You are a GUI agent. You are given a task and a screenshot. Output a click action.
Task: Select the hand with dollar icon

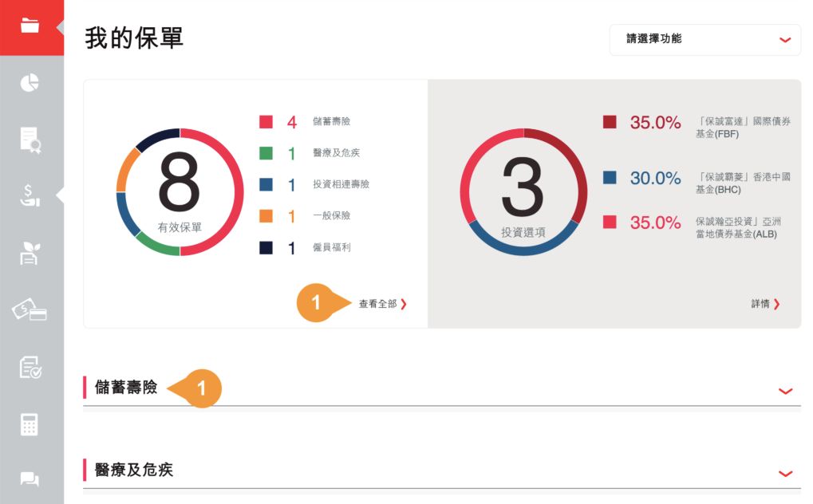[x=30, y=196]
